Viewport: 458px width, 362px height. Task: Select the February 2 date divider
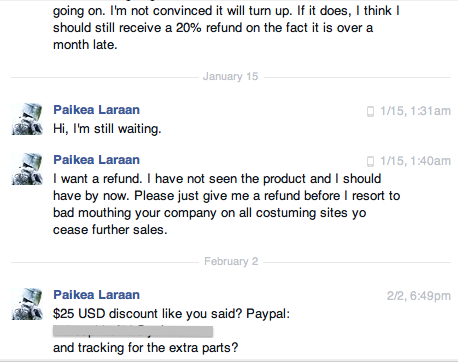[231, 261]
